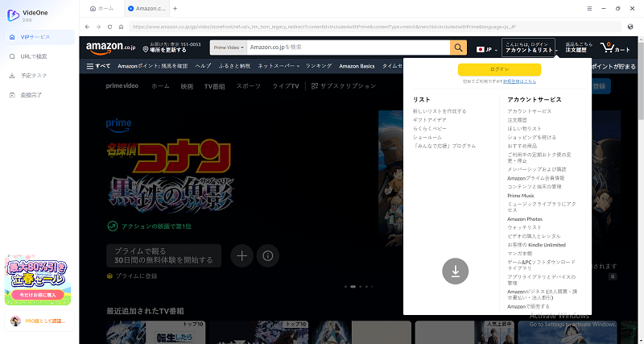Viewport: 644px width, 344px height.
Task: Click the home icon beside reload
Action: click(x=122, y=27)
